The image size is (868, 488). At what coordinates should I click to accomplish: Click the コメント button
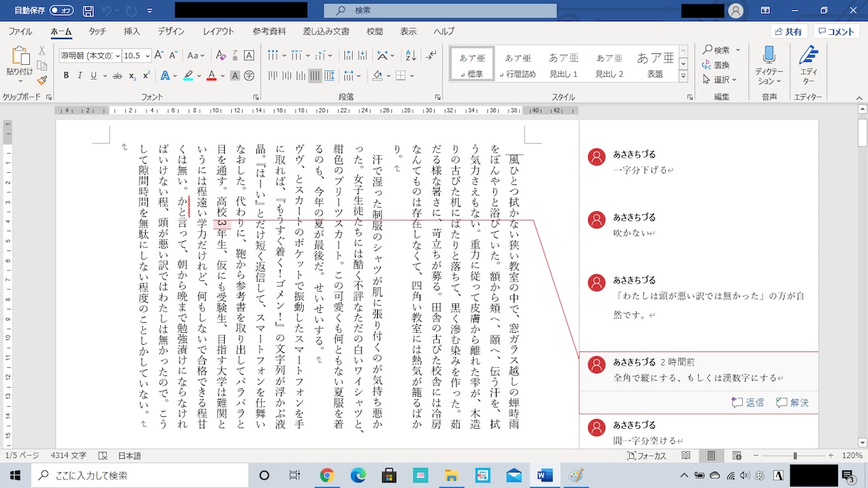[836, 31]
